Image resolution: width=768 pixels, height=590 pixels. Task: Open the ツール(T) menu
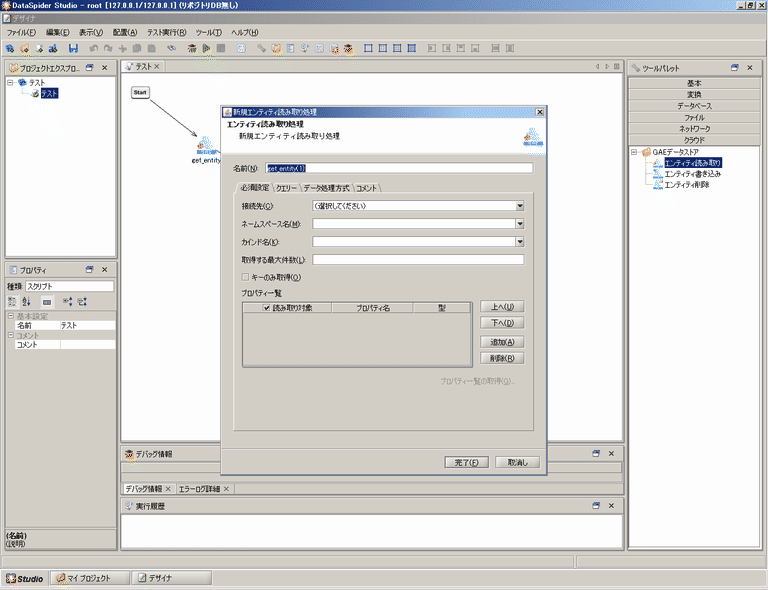pos(209,32)
